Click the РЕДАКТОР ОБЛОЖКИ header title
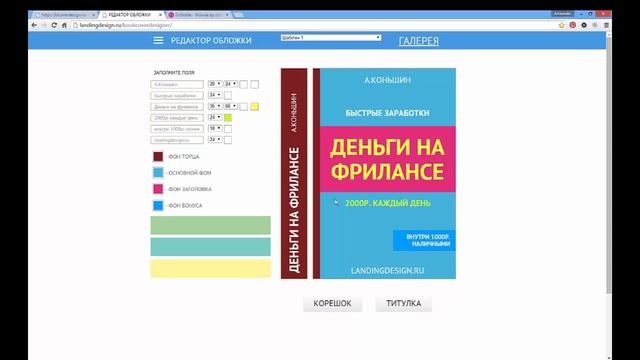The image size is (640, 360). click(x=211, y=41)
